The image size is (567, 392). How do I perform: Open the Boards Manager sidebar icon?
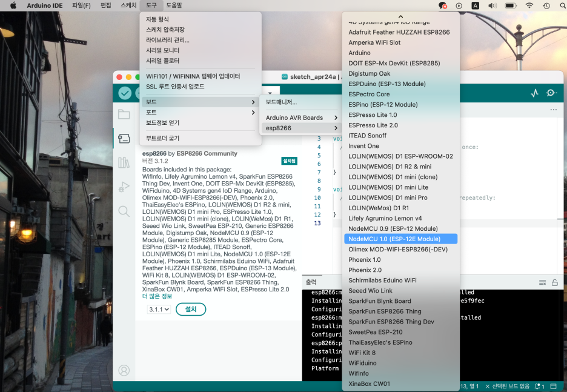(x=124, y=138)
